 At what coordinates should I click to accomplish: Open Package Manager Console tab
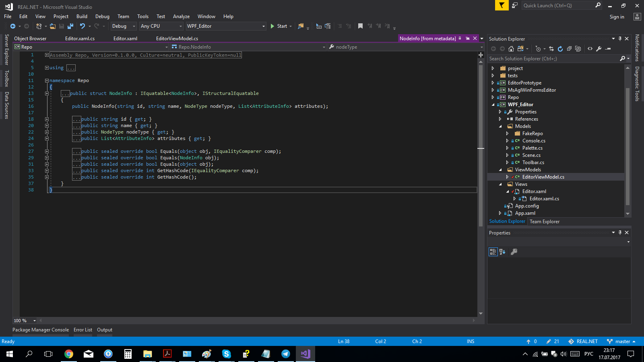point(41,330)
